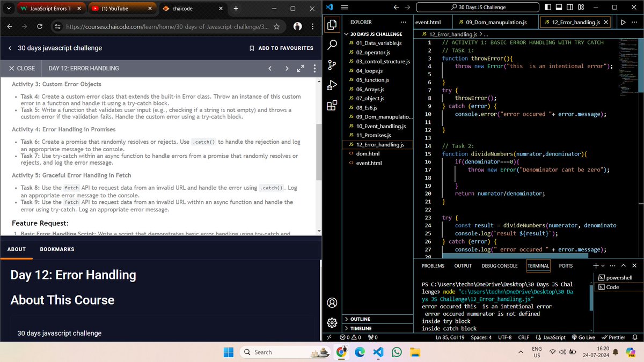Open the BOOKMARKS tab on the course page
The width and height of the screenshot is (644, 362).
[x=57, y=249]
